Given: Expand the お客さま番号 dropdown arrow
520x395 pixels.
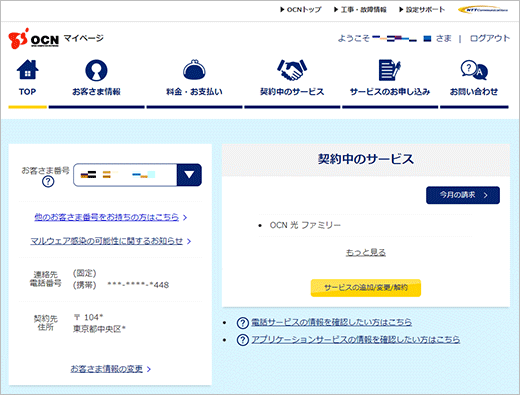Looking at the screenshot, I should click(x=189, y=175).
